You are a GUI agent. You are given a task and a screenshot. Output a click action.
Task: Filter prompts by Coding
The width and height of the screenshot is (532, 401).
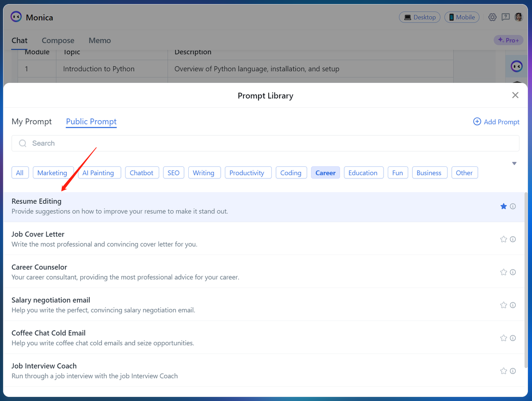[x=291, y=173]
